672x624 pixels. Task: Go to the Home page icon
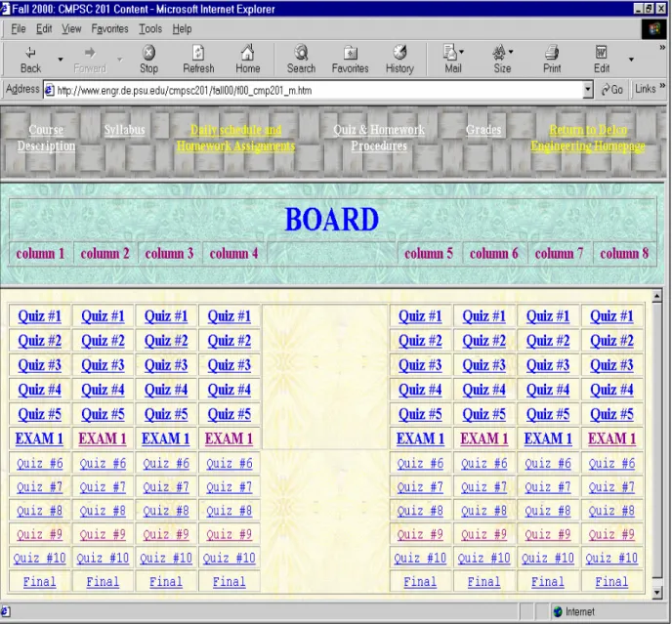coord(248,60)
